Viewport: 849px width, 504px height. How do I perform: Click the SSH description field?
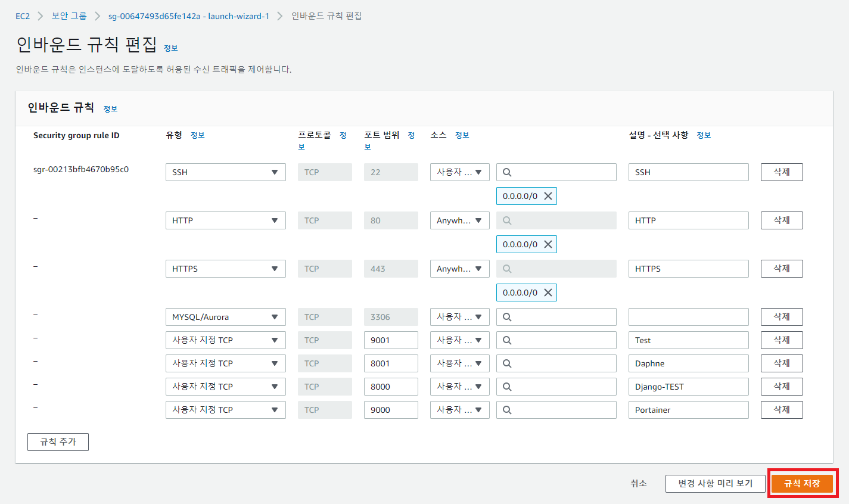pos(689,172)
